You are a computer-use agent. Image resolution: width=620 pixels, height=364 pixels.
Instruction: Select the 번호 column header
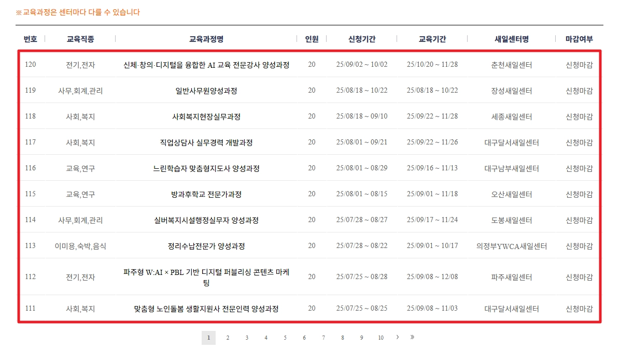[x=30, y=38]
